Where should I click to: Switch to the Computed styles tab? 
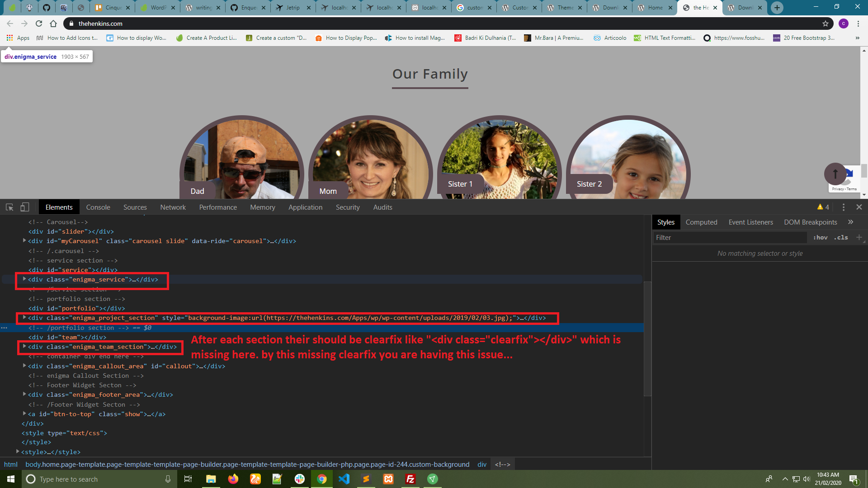[x=701, y=222]
